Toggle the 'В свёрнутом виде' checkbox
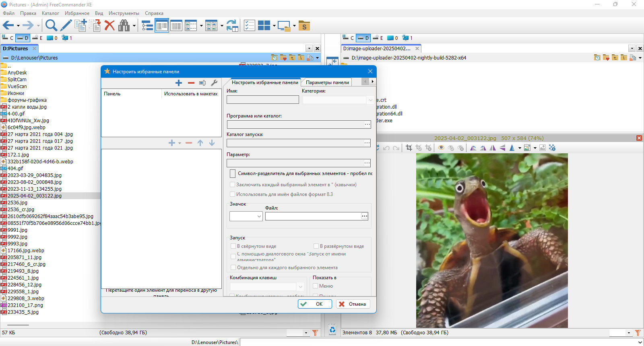Image resolution: width=644 pixels, height=346 pixels. point(233,246)
